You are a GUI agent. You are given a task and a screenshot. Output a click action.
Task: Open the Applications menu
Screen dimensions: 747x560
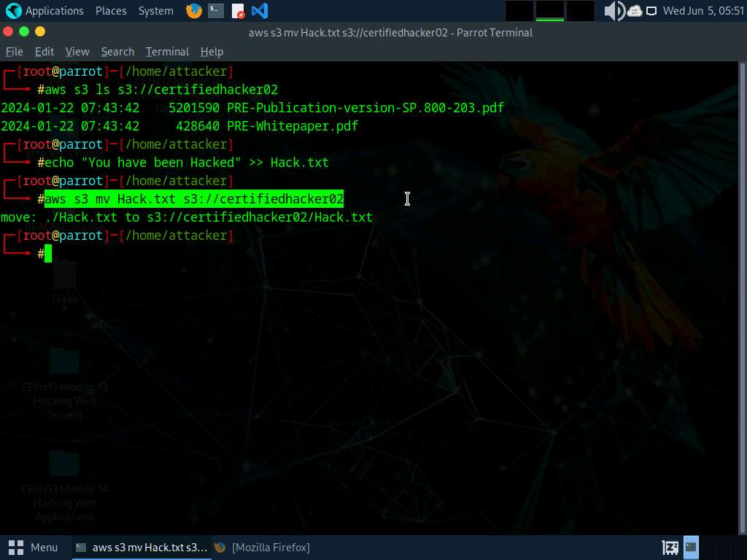(45, 11)
